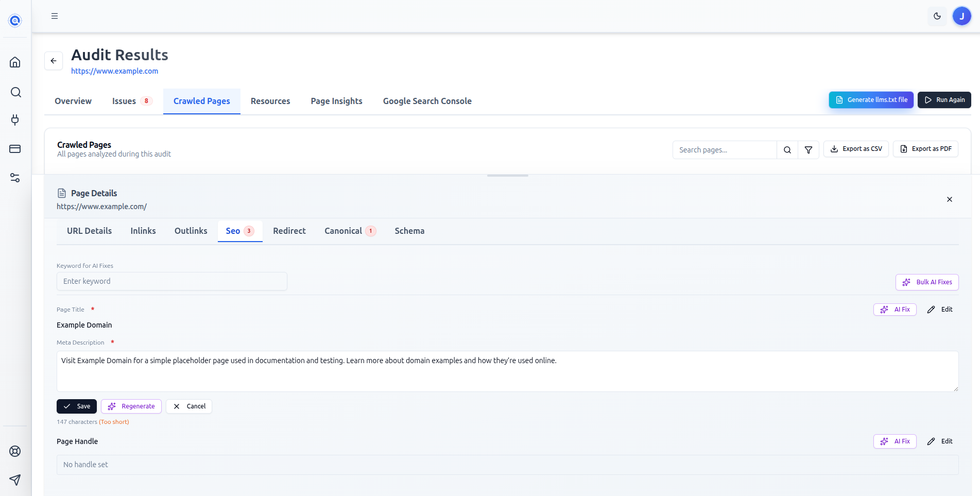Click the search icon beside Search pages field
The height and width of the screenshot is (496, 980).
[x=787, y=149]
